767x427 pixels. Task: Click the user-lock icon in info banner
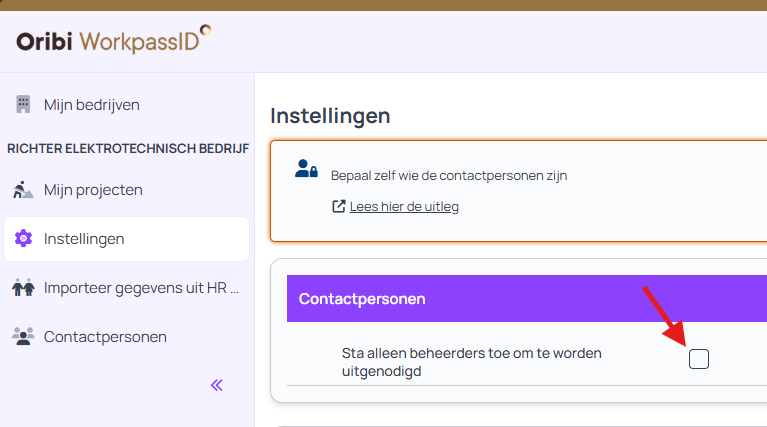point(306,169)
